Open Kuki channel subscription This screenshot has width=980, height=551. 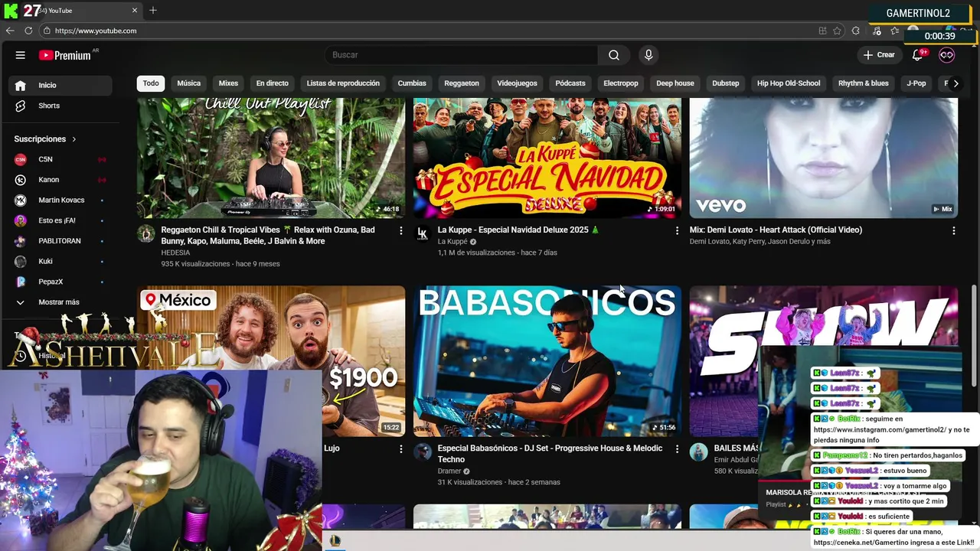point(60,261)
